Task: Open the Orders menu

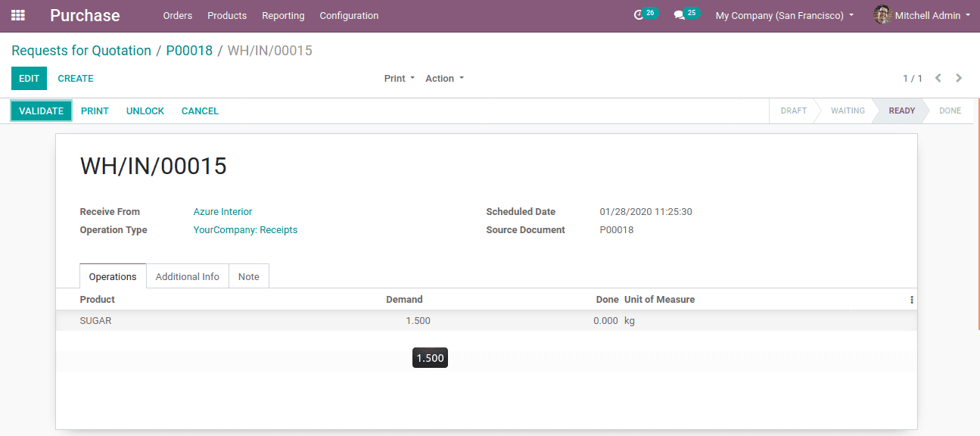Action: click(x=178, y=15)
